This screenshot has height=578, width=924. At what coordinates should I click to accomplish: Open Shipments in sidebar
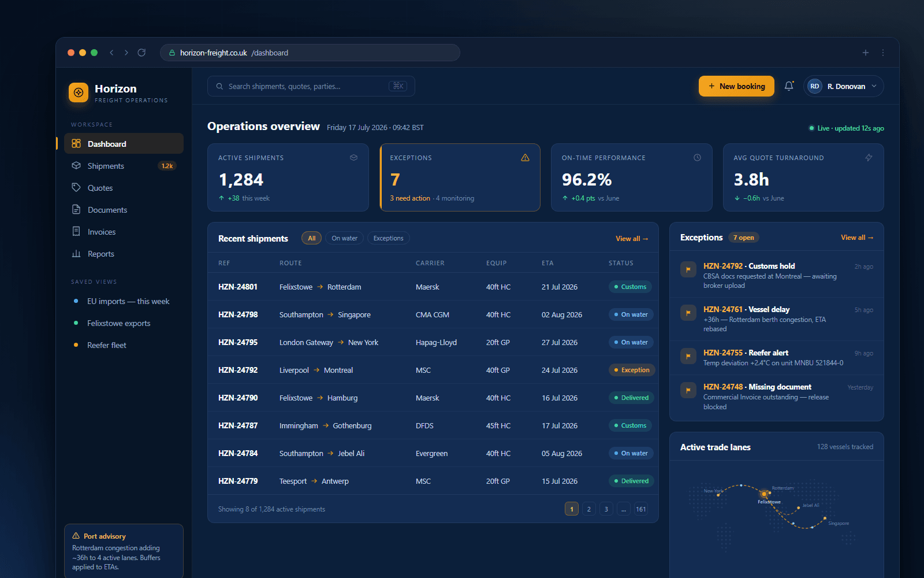124,166
